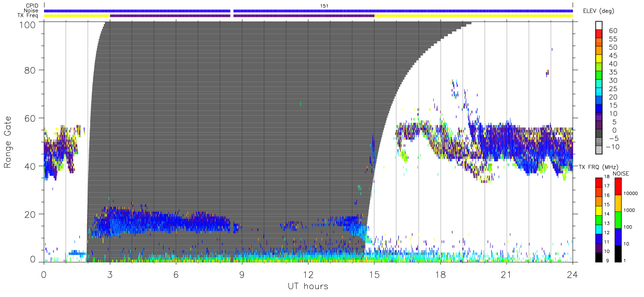Click x-axis tick label '3'

110,274
